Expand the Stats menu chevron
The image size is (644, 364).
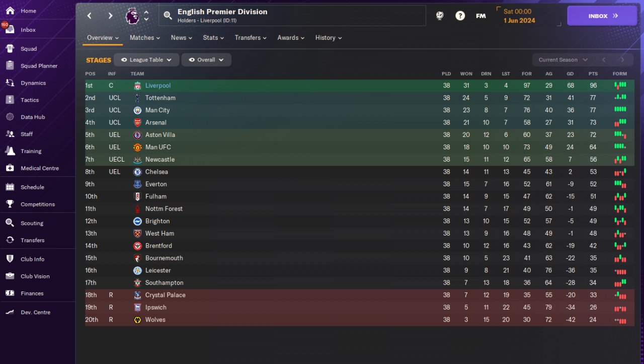(x=222, y=38)
